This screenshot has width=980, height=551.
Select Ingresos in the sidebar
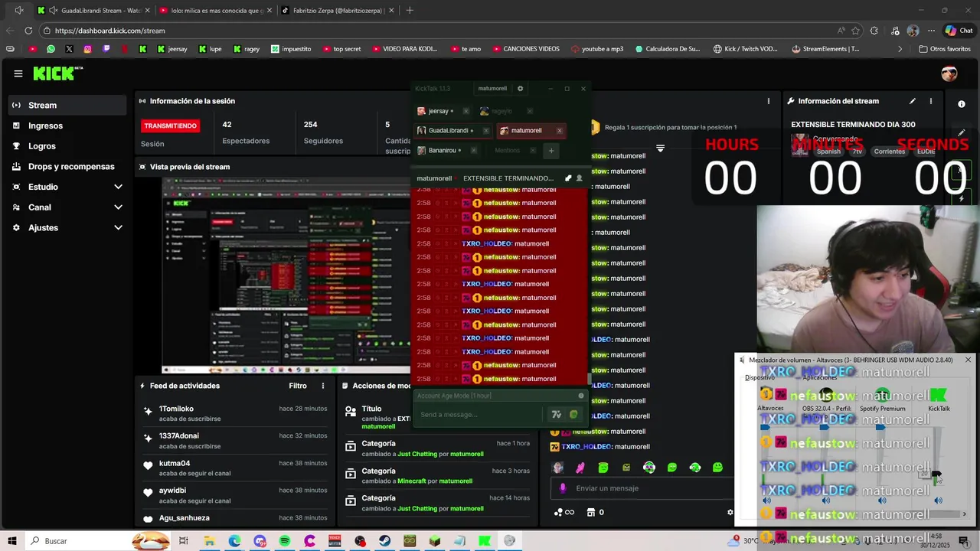click(67, 126)
